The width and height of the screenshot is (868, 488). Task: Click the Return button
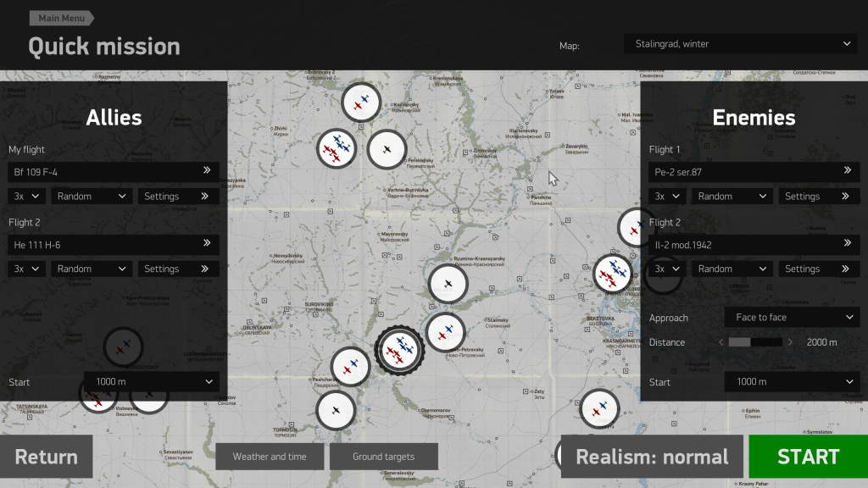point(47,457)
